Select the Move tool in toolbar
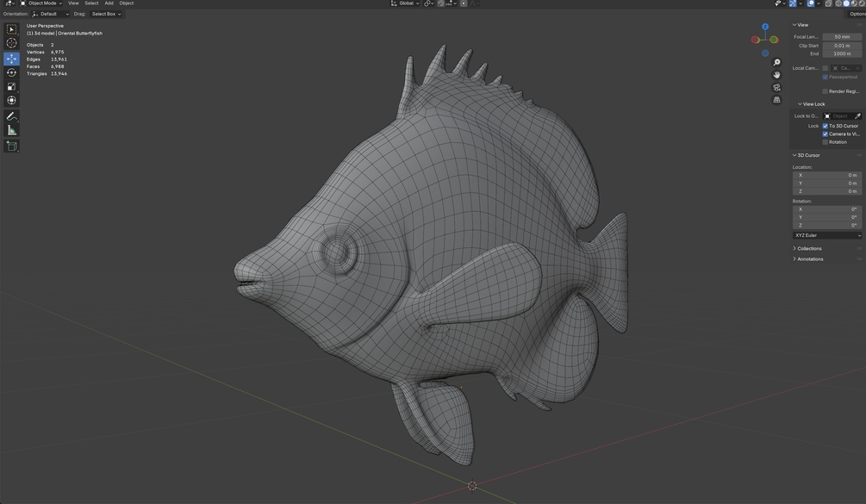The image size is (866, 504). [x=11, y=59]
